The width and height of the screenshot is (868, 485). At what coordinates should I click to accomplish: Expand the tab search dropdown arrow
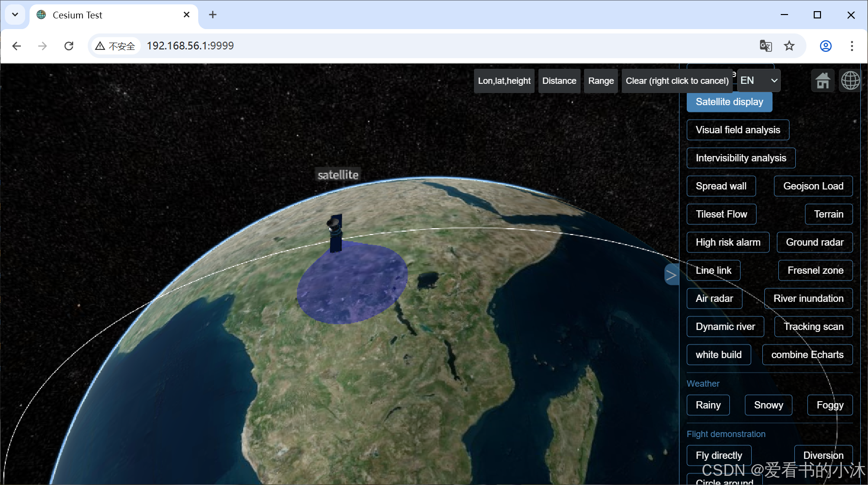click(x=15, y=15)
